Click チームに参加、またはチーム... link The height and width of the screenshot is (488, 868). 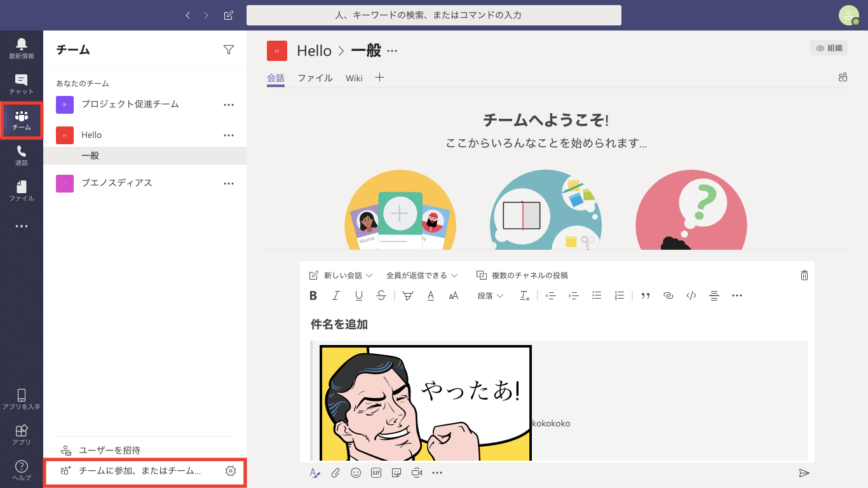click(139, 471)
